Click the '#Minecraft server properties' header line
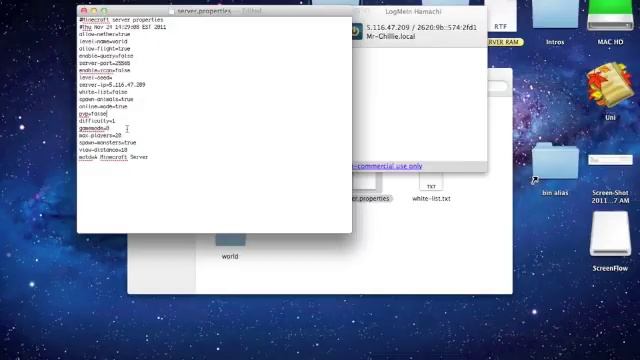This screenshot has height=360, width=640. (x=121, y=20)
